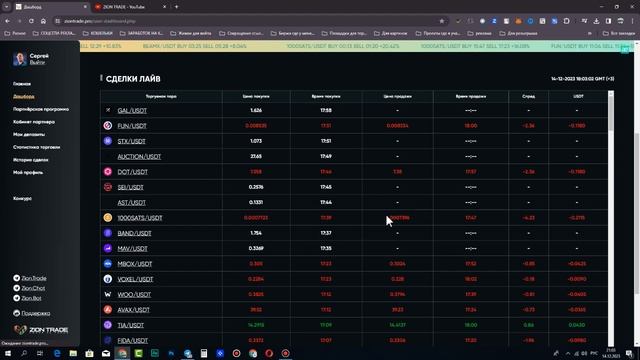Open the Конкурс menu item
The height and width of the screenshot is (360, 640).
coord(22,198)
